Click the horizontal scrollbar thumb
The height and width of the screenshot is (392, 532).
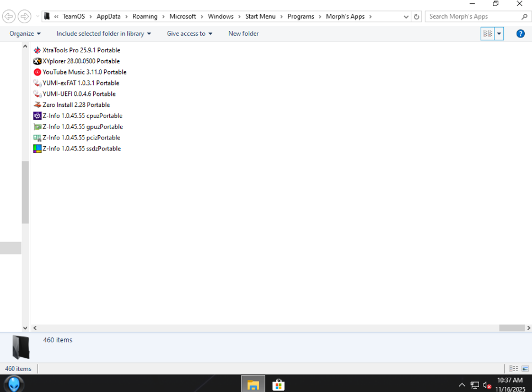pos(512,328)
